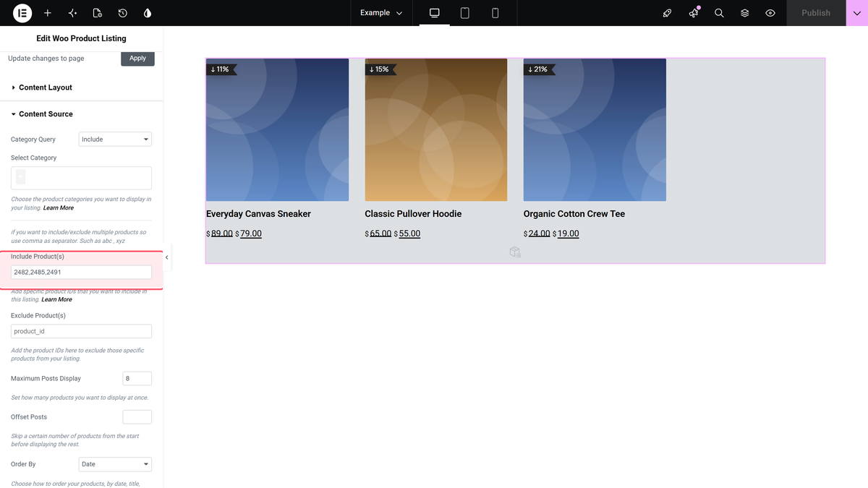Open the Example page dropdown
This screenshot has width=868, height=488.
tap(381, 13)
